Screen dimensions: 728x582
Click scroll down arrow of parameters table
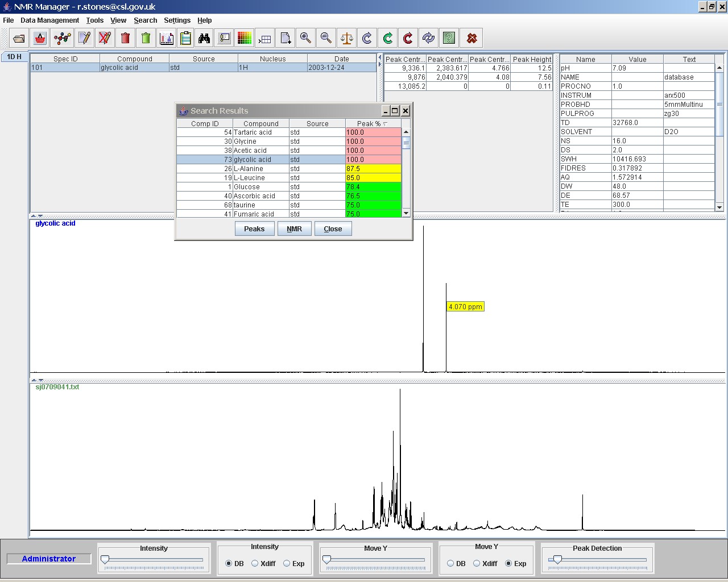719,207
